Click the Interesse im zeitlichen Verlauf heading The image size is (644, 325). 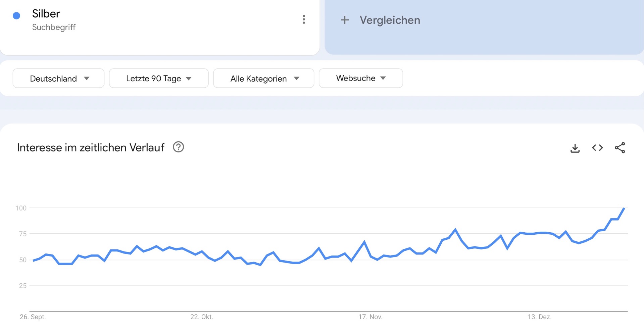pos(91,148)
